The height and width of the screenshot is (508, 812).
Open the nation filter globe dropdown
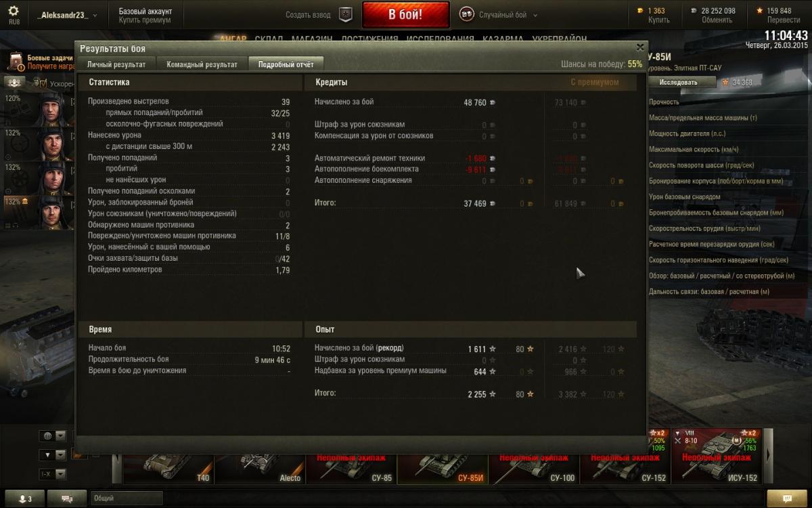(x=53, y=436)
